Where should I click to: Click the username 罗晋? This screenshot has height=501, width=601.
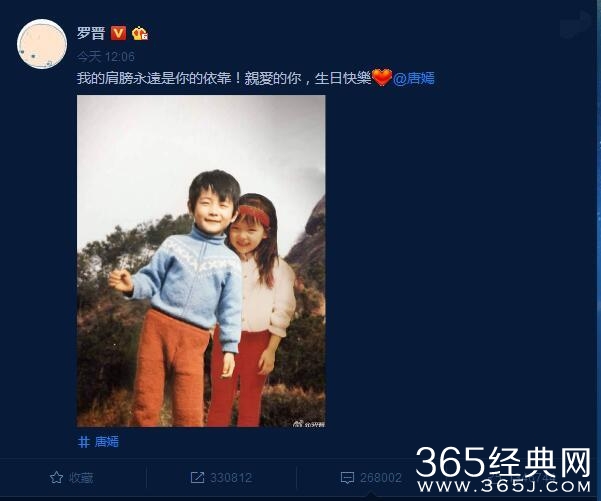pyautogui.click(x=91, y=33)
